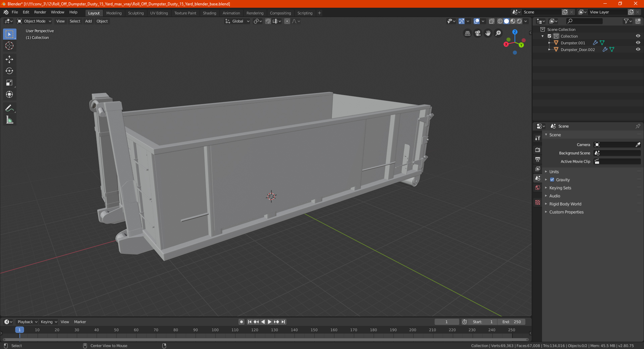Click the pan view hand icon

coord(488,33)
